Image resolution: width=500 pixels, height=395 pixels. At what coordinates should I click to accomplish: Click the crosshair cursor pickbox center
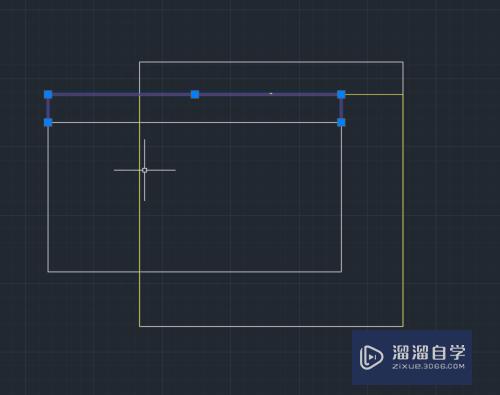click(x=144, y=170)
